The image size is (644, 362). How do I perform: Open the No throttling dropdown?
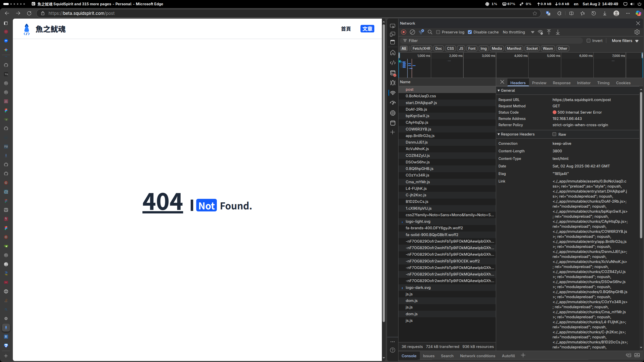[518, 32]
